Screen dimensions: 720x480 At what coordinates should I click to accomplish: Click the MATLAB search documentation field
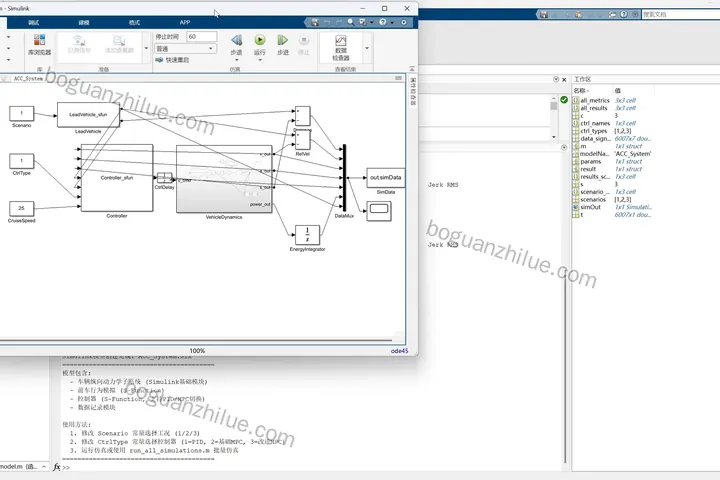click(681, 14)
